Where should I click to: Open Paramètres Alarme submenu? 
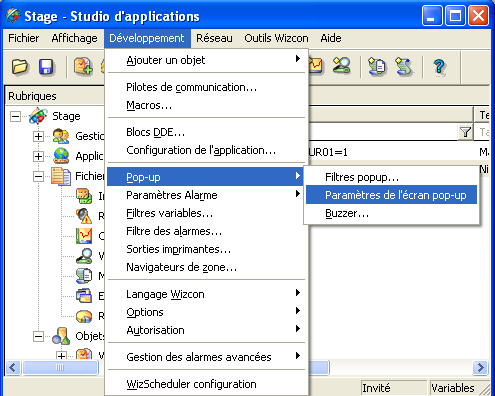[x=205, y=195]
